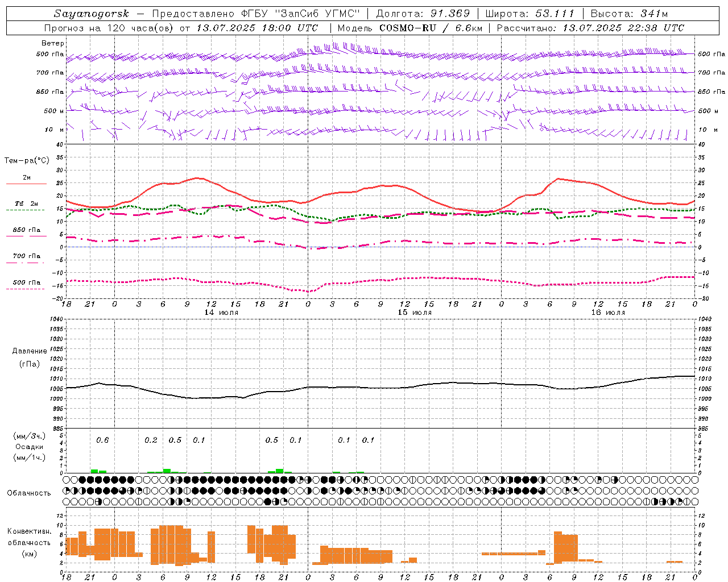728x582 pixels.
Task: Click the 0.2 precipitation amount value
Action: [151, 440]
